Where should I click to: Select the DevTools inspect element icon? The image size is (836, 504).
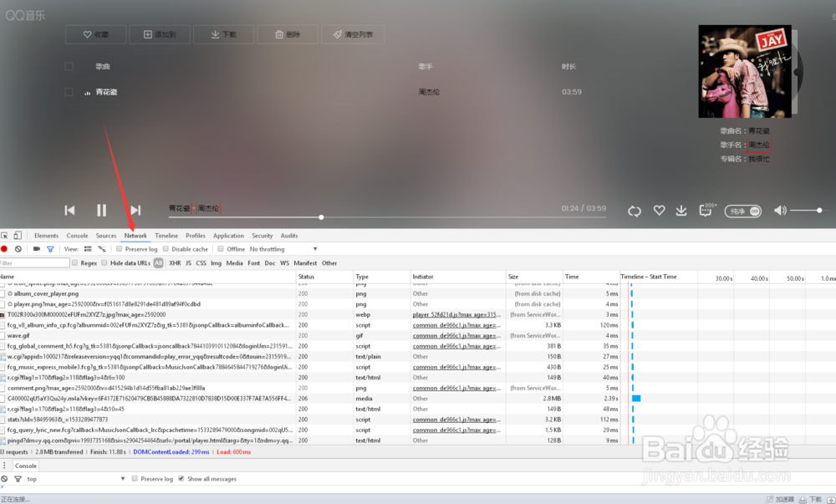tap(4, 236)
